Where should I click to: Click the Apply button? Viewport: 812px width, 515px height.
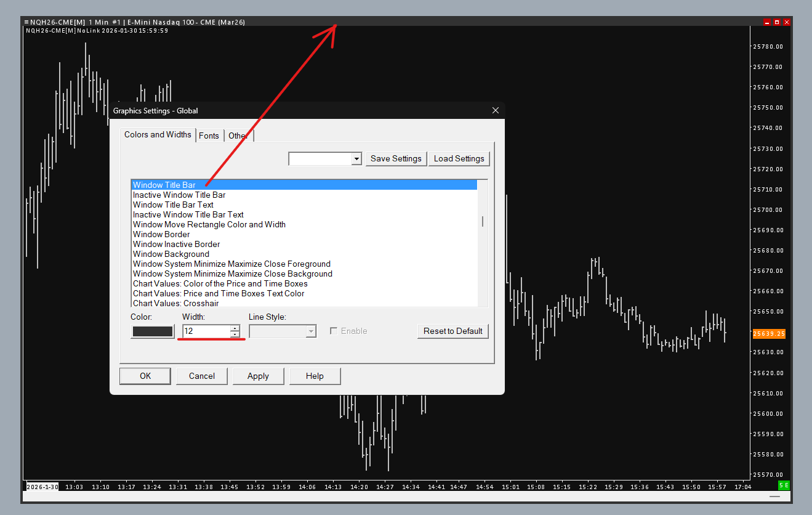pyautogui.click(x=258, y=376)
